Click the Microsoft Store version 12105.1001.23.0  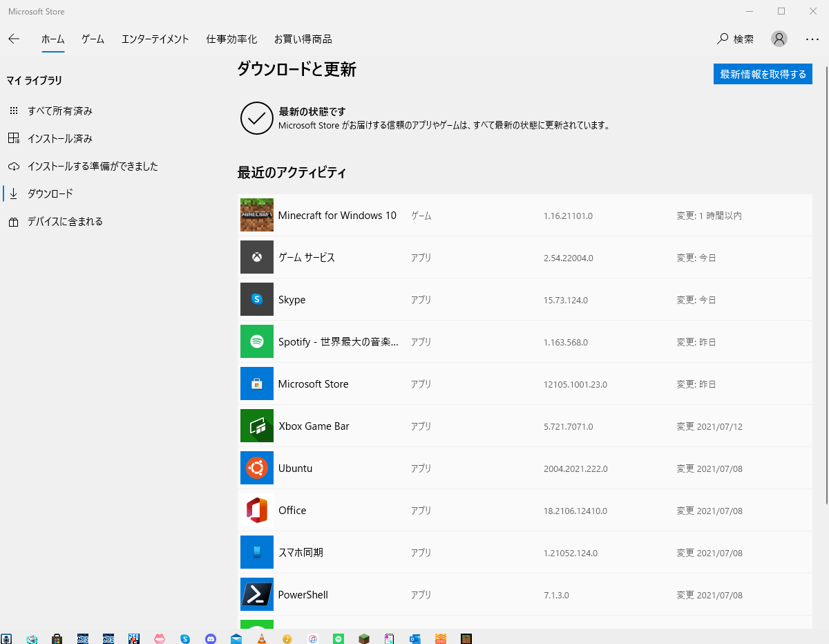575,385
